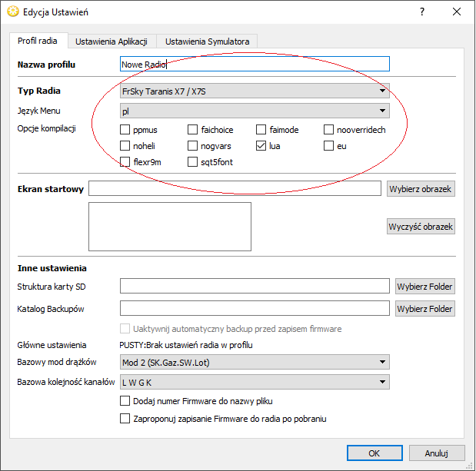Image resolution: width=476 pixels, height=471 pixels.
Task: Open the Ustawienia Symulatora tab
Action: 207,41
